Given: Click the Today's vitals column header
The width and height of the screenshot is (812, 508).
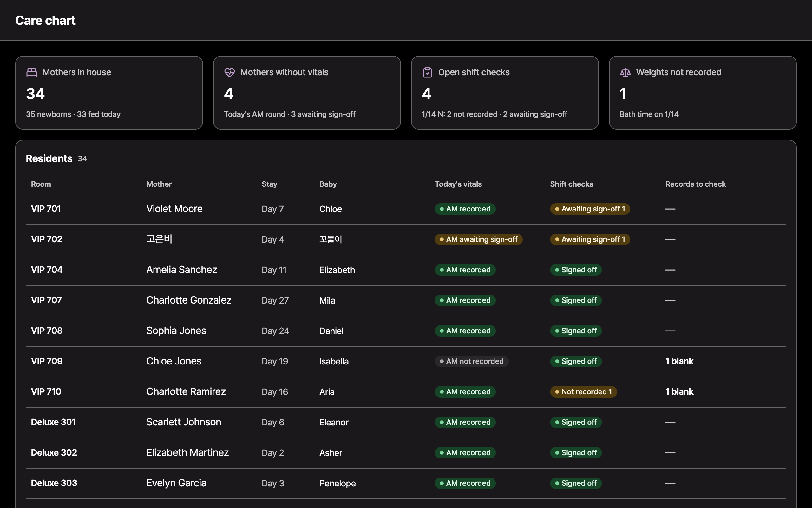Looking at the screenshot, I should 458,184.
